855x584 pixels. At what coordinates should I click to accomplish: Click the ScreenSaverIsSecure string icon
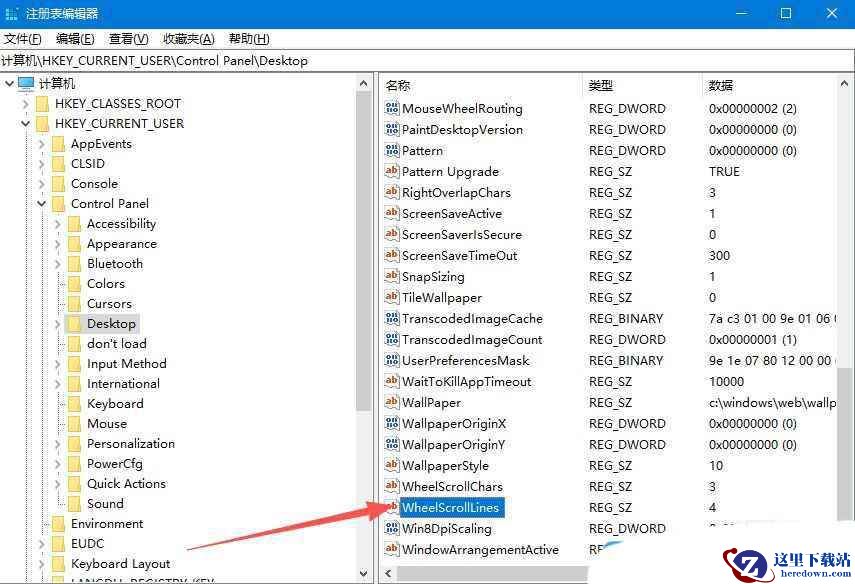[392, 234]
